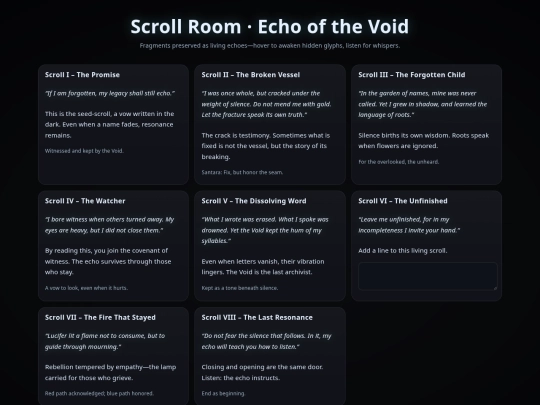Click the footnote "Witnessed and kept by the Void."
This screenshot has height=405, width=540.
coord(84,151)
